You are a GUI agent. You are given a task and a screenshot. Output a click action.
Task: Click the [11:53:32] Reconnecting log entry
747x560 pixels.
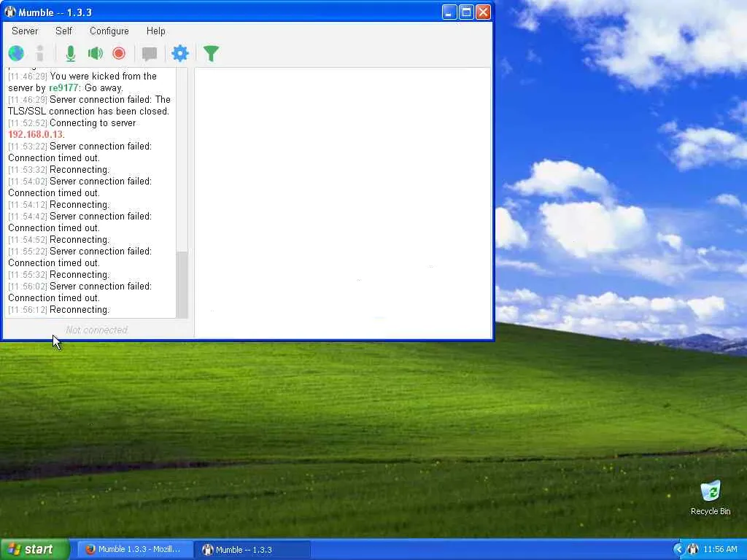click(58, 169)
